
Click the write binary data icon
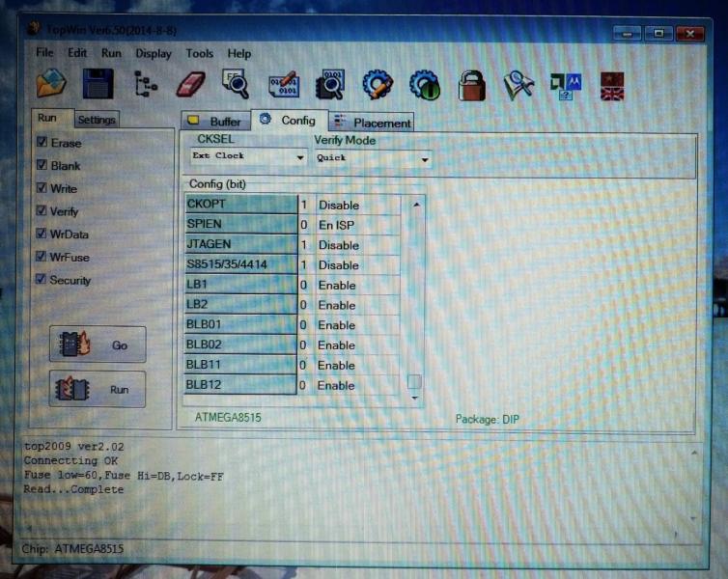[x=283, y=85]
